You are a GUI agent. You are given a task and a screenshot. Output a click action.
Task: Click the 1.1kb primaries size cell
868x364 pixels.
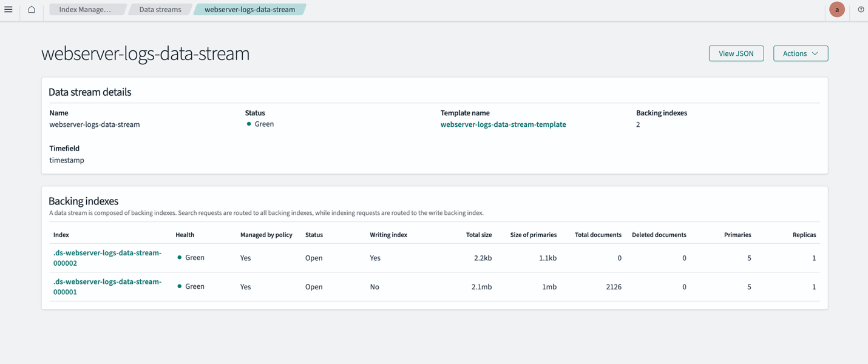click(x=548, y=258)
